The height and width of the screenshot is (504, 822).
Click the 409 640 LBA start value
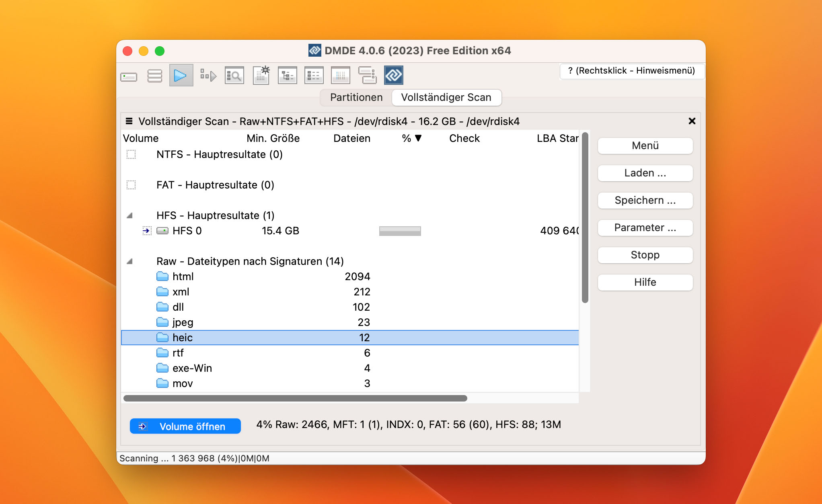click(559, 231)
